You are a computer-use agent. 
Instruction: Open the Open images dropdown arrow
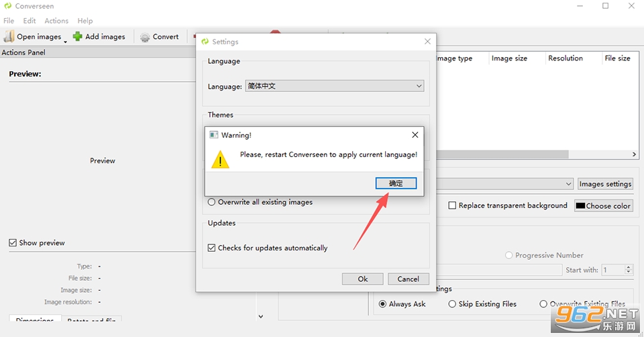point(65,42)
